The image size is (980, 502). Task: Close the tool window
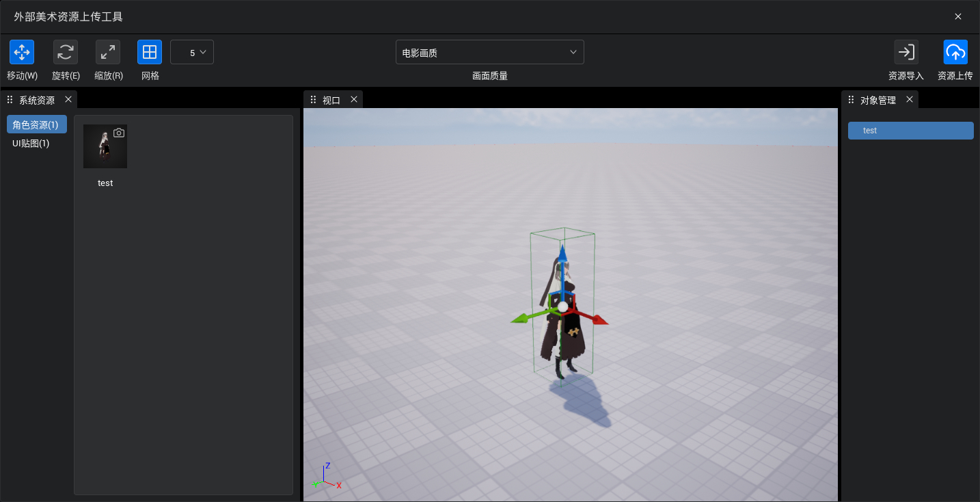[958, 16]
